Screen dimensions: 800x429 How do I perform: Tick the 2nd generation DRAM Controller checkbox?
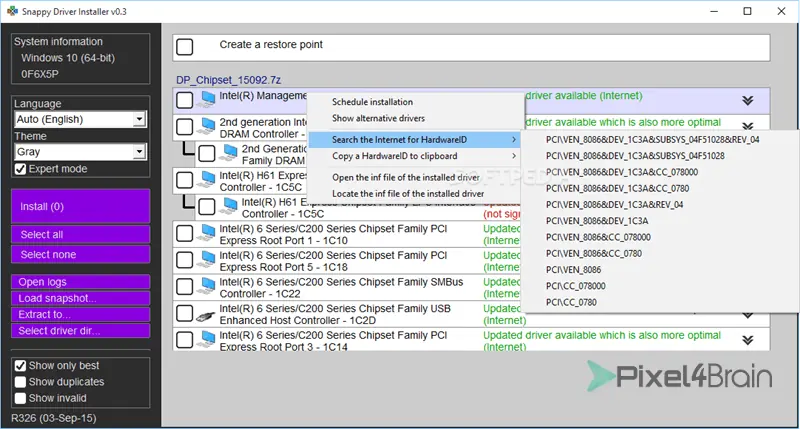pyautogui.click(x=185, y=127)
